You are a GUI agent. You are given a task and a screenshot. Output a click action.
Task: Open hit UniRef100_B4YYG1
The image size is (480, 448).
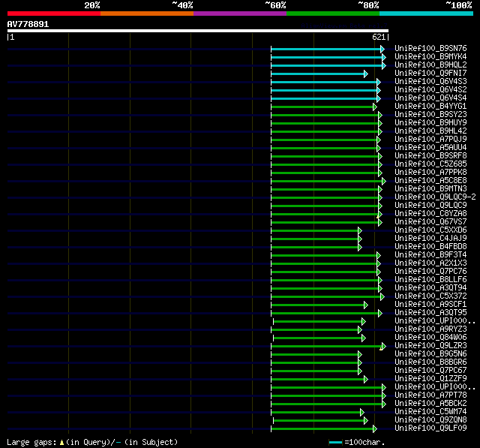pos(430,107)
